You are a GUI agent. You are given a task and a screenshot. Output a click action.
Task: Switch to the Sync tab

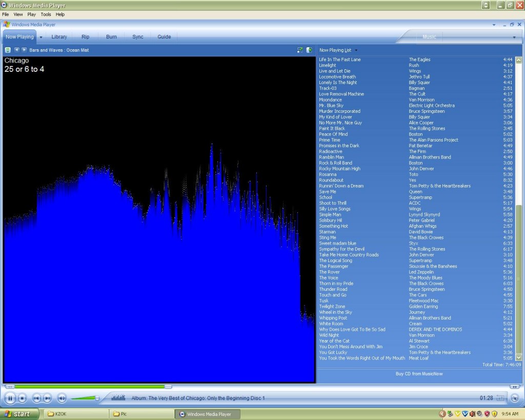click(x=137, y=37)
